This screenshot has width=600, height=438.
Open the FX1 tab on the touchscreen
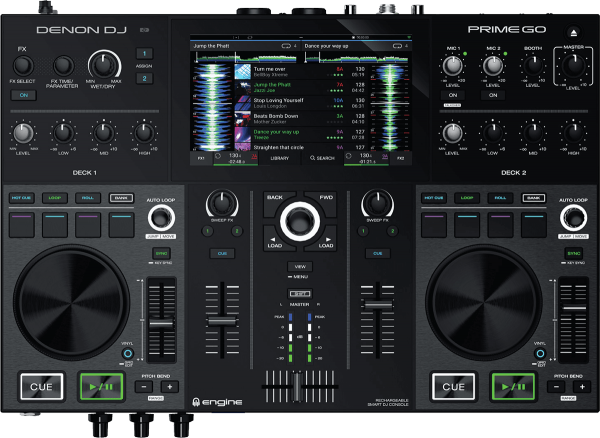[201, 158]
